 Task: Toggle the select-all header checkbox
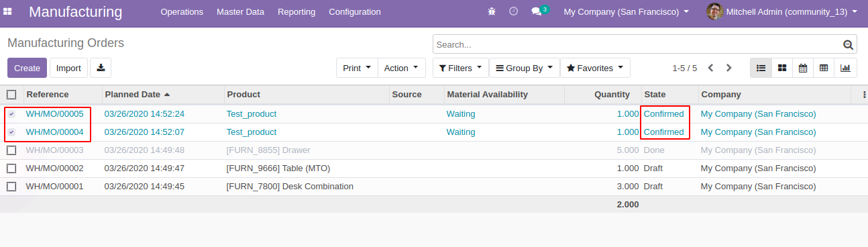click(x=11, y=95)
